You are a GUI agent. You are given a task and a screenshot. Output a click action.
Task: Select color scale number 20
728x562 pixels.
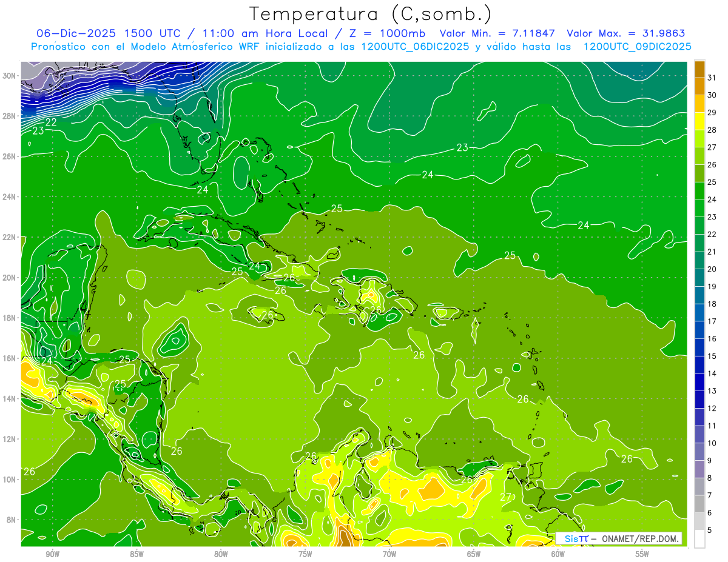click(712, 269)
